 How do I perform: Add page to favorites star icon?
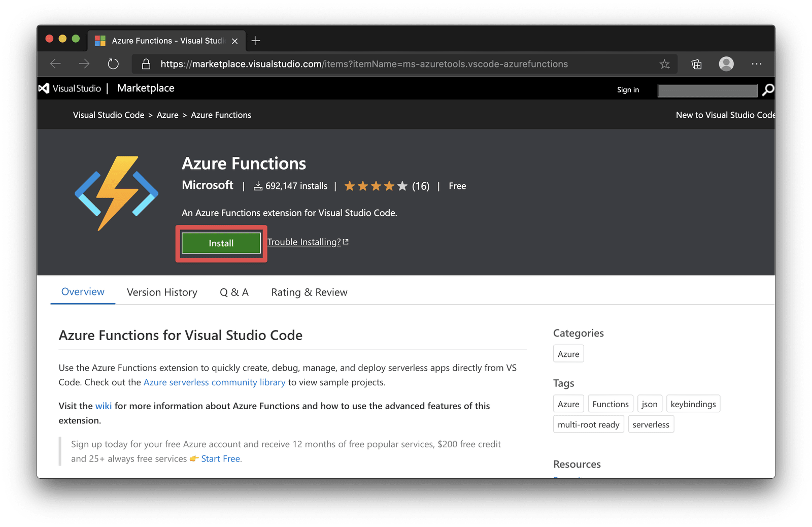pos(664,64)
